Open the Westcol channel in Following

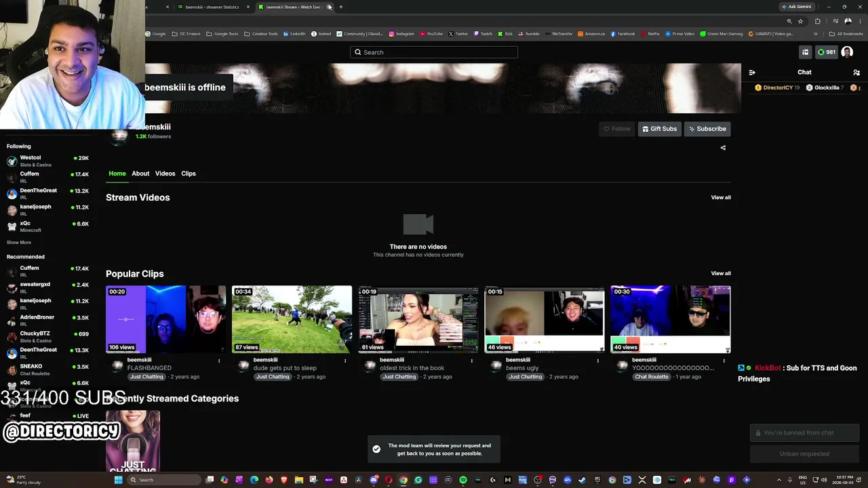pyautogui.click(x=47, y=161)
